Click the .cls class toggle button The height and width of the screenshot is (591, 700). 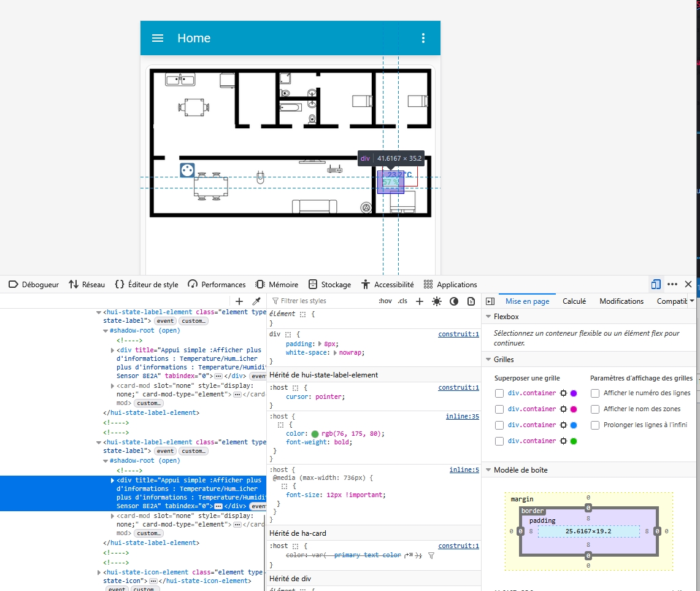[x=402, y=301]
